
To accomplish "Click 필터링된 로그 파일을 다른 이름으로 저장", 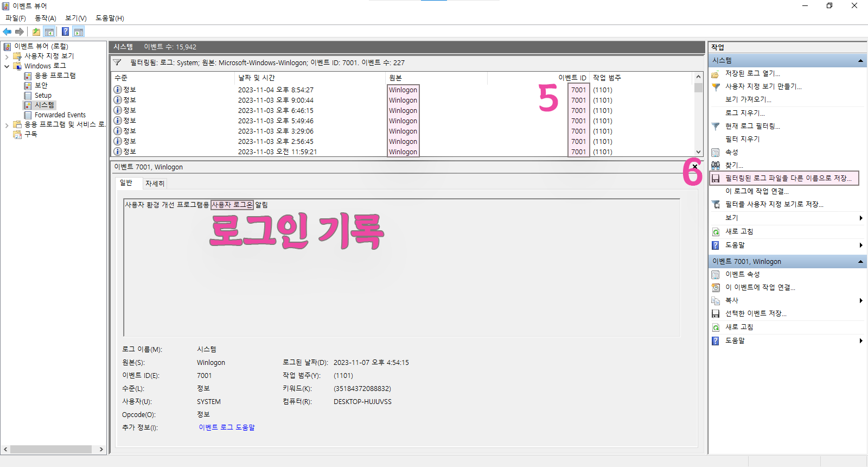I will (x=784, y=178).
